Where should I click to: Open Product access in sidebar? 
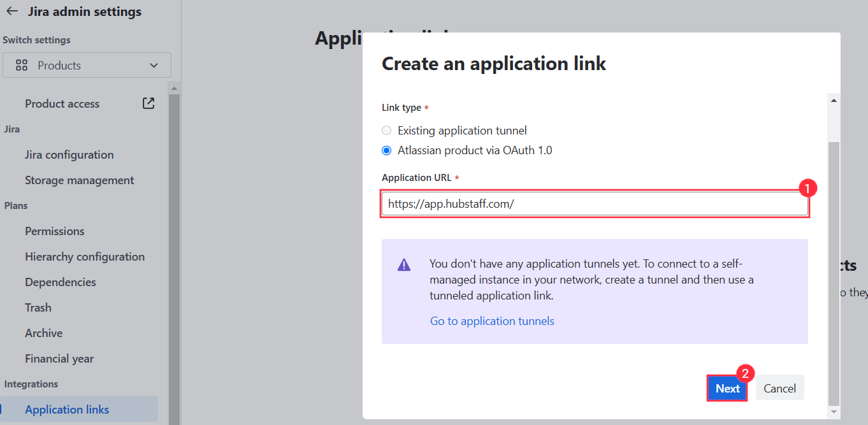tap(62, 104)
